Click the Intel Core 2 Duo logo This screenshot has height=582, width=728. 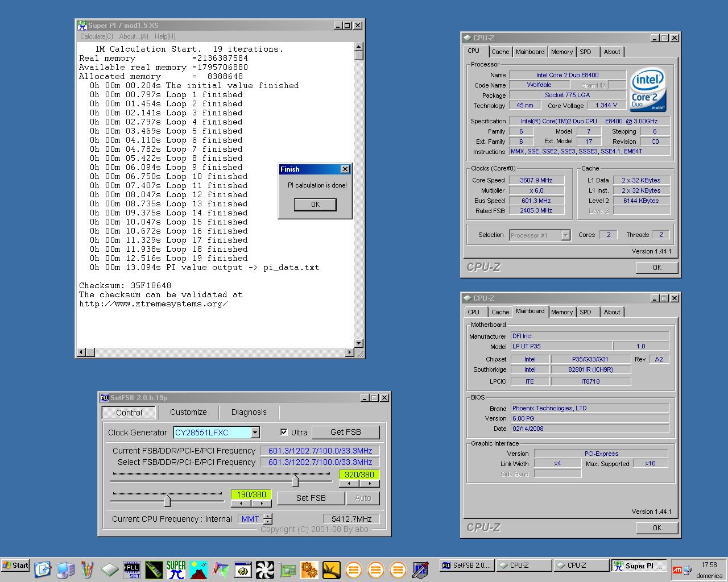point(648,91)
